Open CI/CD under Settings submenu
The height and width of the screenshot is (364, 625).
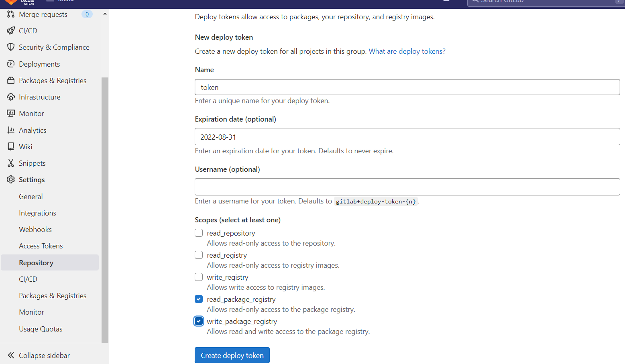click(50, 279)
